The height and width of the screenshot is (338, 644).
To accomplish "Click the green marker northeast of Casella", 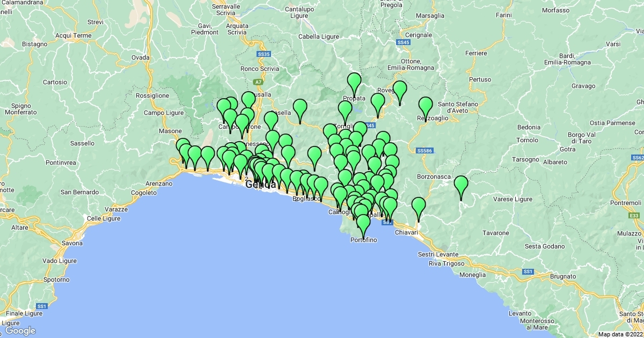I will click(300, 109).
